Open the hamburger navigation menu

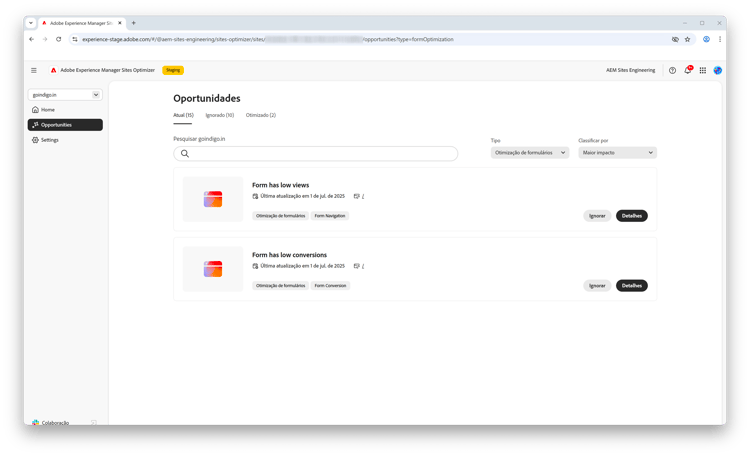pos(33,70)
